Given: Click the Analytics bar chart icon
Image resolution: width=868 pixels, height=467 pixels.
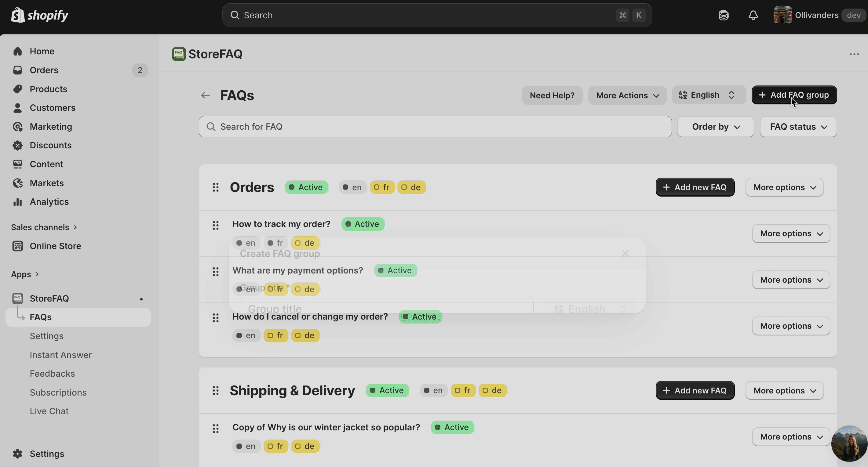Looking at the screenshot, I should tap(17, 202).
